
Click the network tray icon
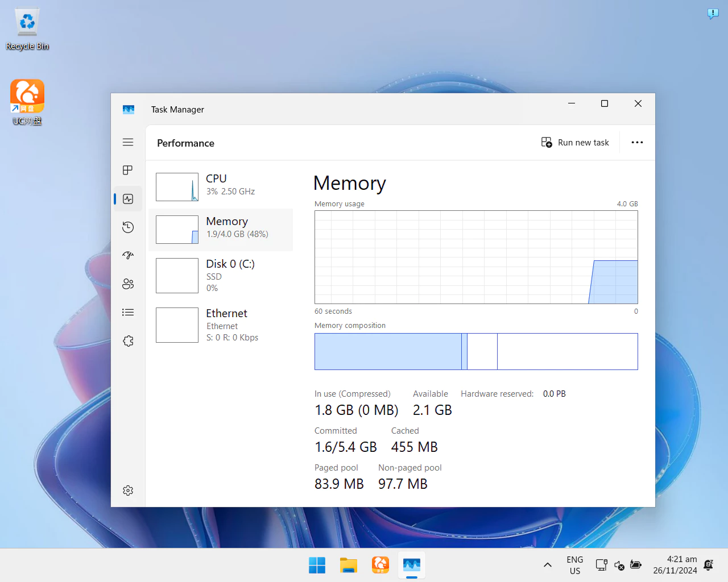[601, 565]
